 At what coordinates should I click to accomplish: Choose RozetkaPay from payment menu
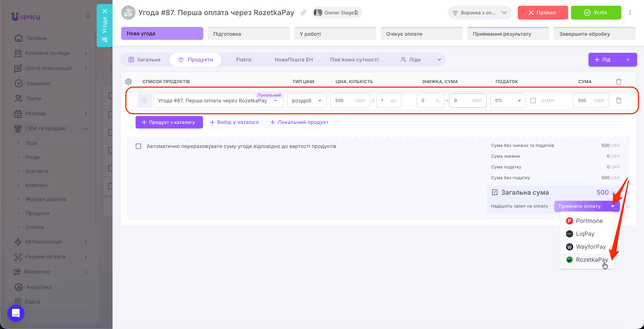(x=587, y=260)
